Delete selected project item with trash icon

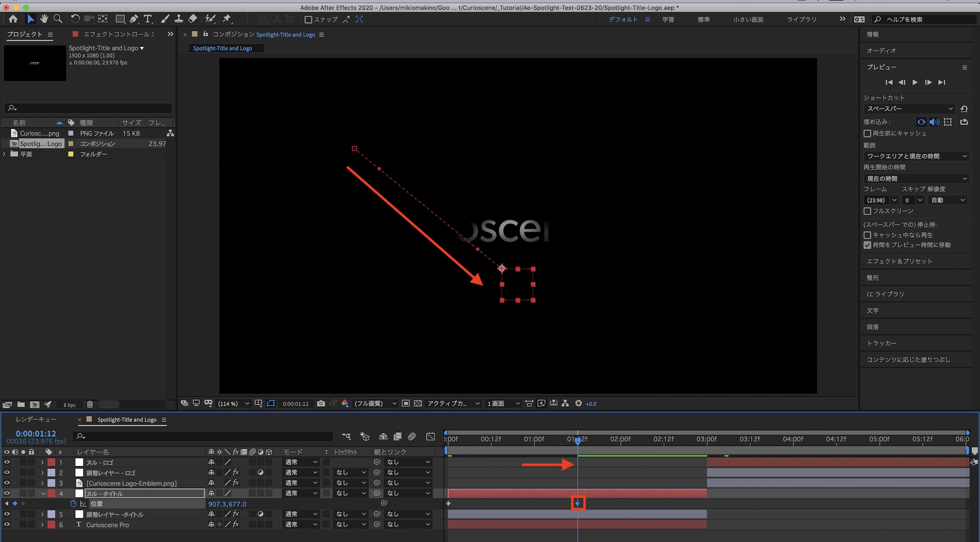click(90, 404)
